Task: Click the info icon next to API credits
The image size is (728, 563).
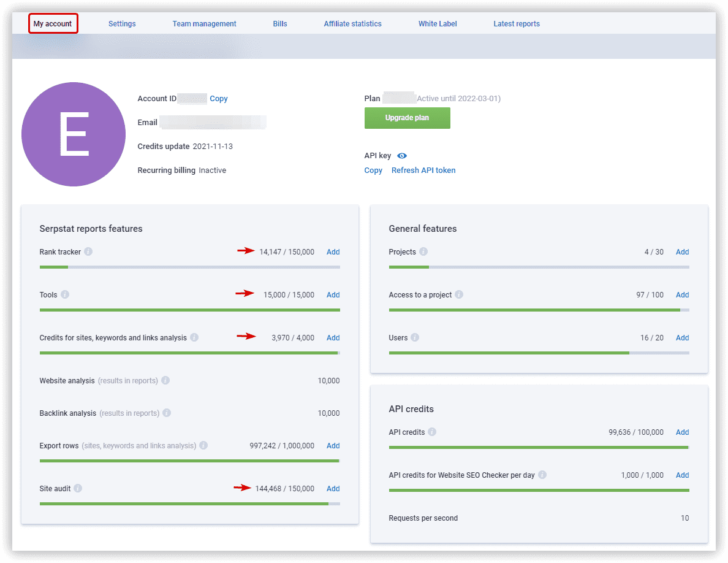Action: pyautogui.click(x=432, y=432)
